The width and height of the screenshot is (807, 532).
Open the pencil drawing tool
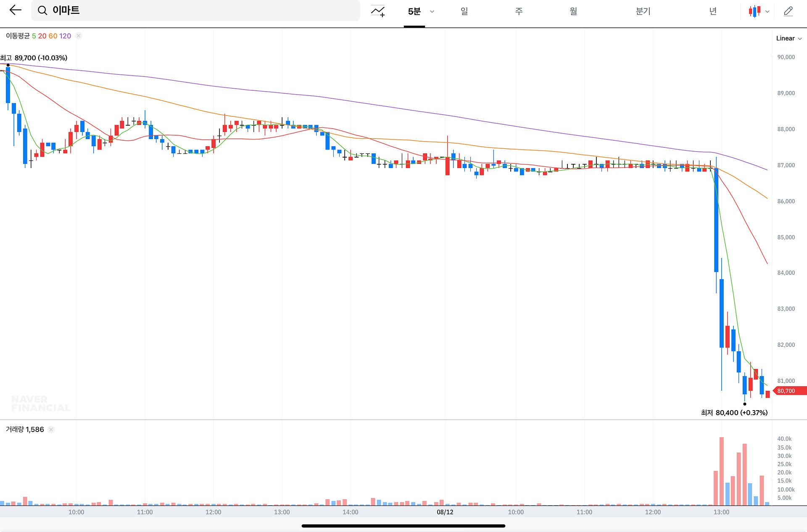(788, 11)
